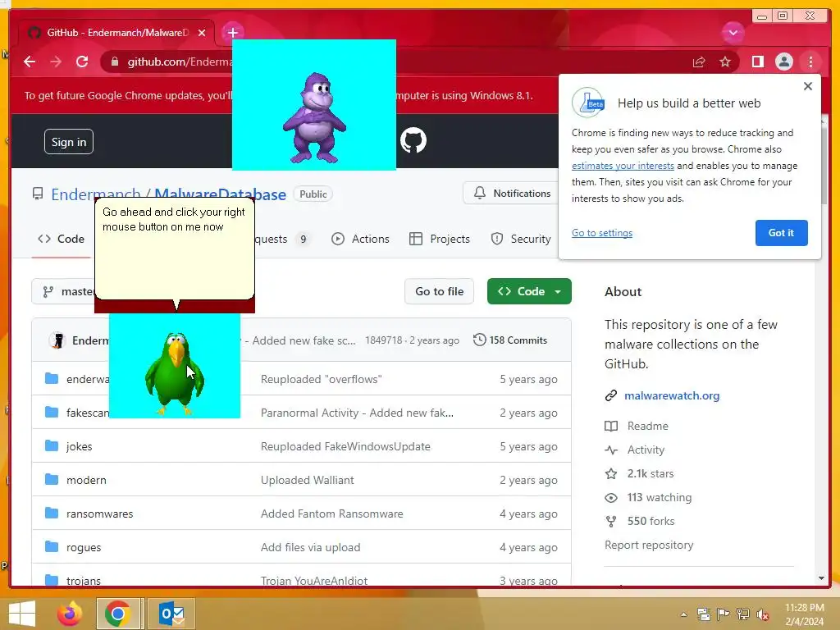The height and width of the screenshot is (630, 840).
Task: Select the Chrome taskbar icon
Action: pyautogui.click(x=118, y=614)
